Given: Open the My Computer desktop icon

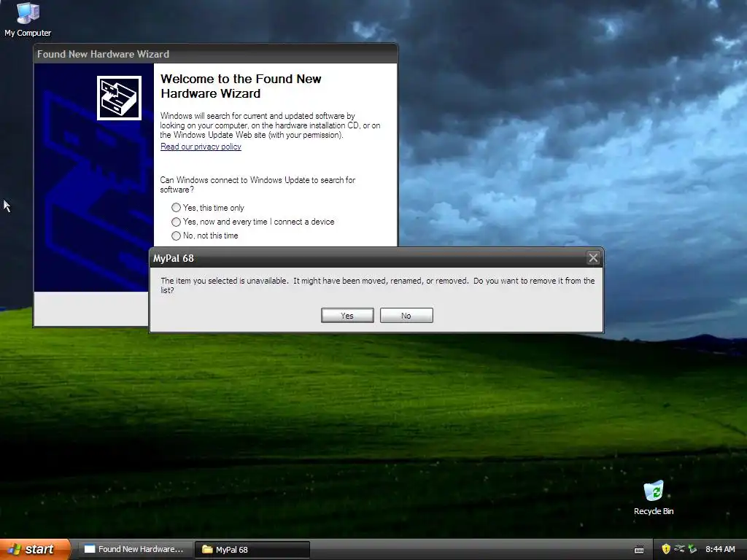Looking at the screenshot, I should (28, 20).
